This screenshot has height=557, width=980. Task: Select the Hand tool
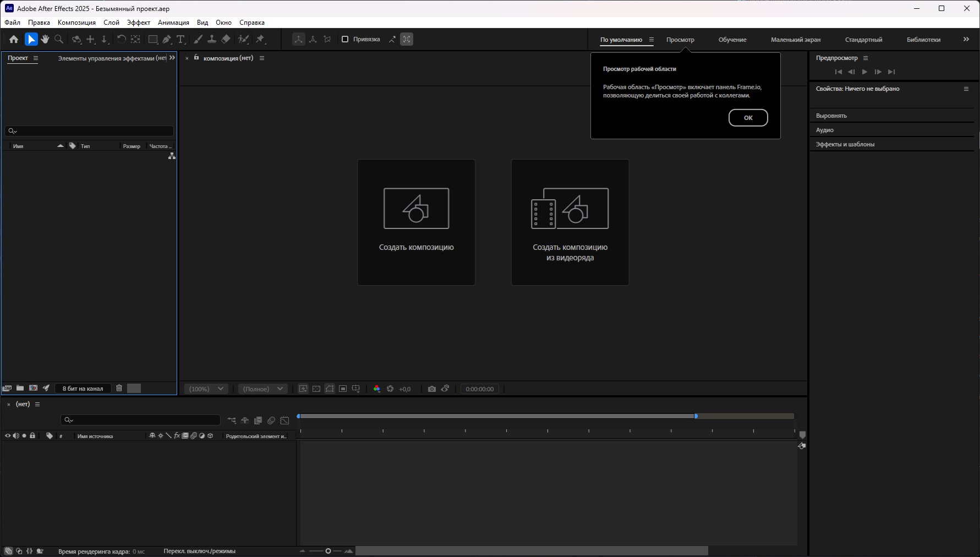pyautogui.click(x=45, y=39)
